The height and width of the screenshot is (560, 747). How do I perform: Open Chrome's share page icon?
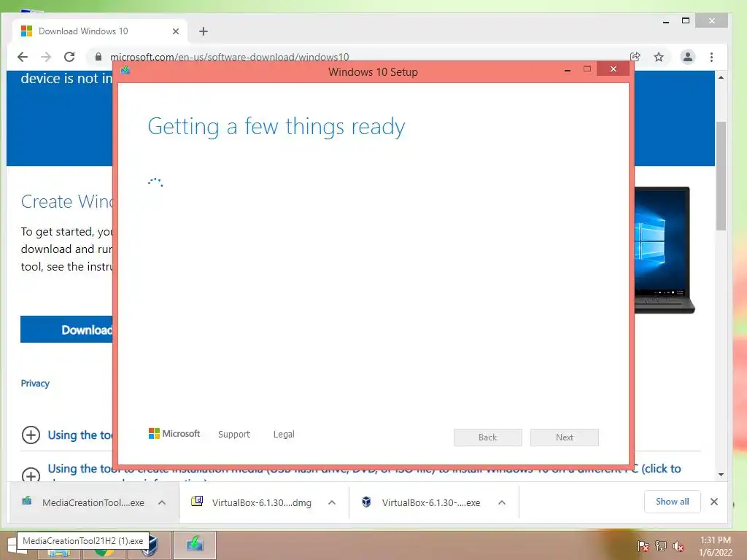(635, 57)
